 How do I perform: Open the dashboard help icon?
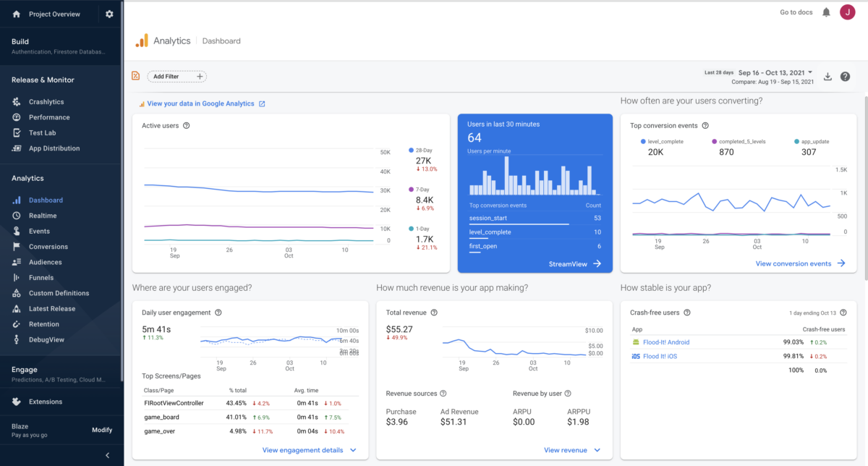coord(845,76)
